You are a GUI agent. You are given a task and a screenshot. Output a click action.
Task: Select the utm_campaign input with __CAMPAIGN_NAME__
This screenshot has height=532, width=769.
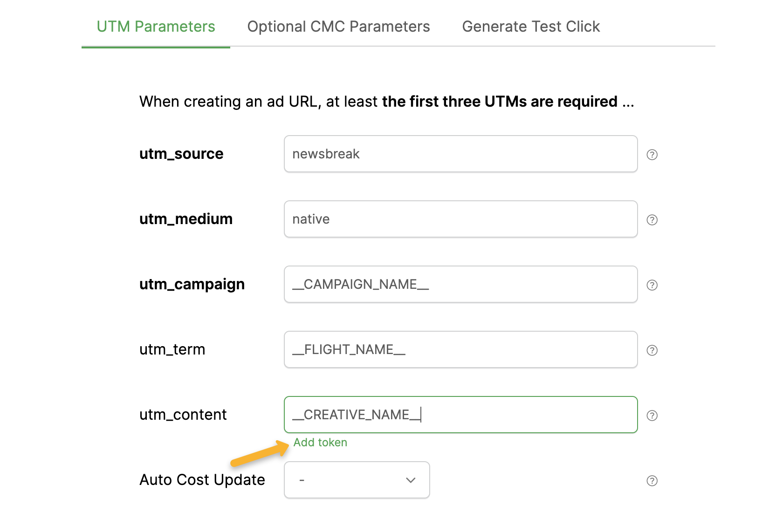pos(460,284)
